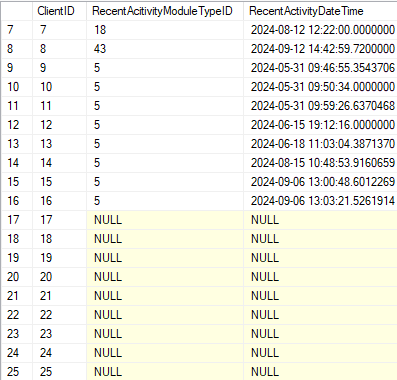Click datetime 2024-05-31 09:50:34.0000000
Screen dimensions: 397x380
click(320, 87)
